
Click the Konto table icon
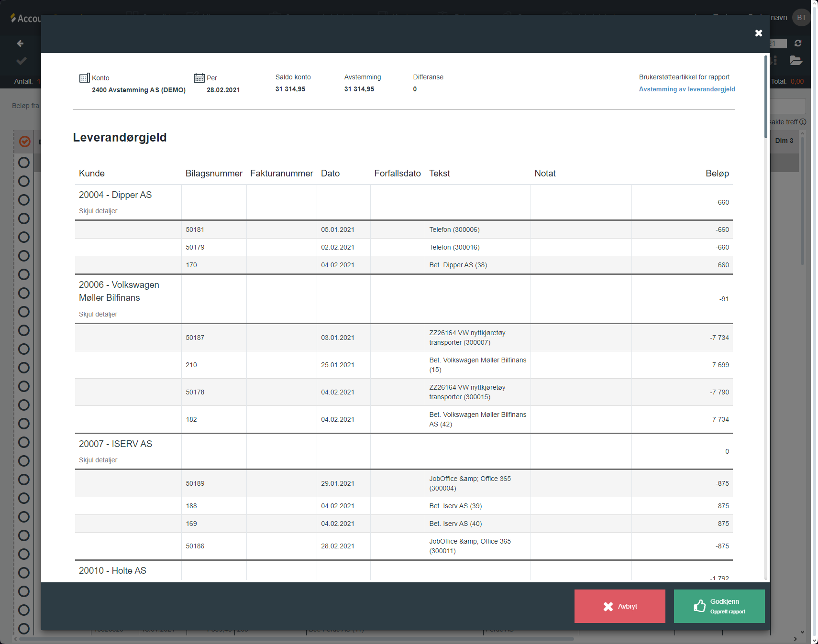click(84, 78)
